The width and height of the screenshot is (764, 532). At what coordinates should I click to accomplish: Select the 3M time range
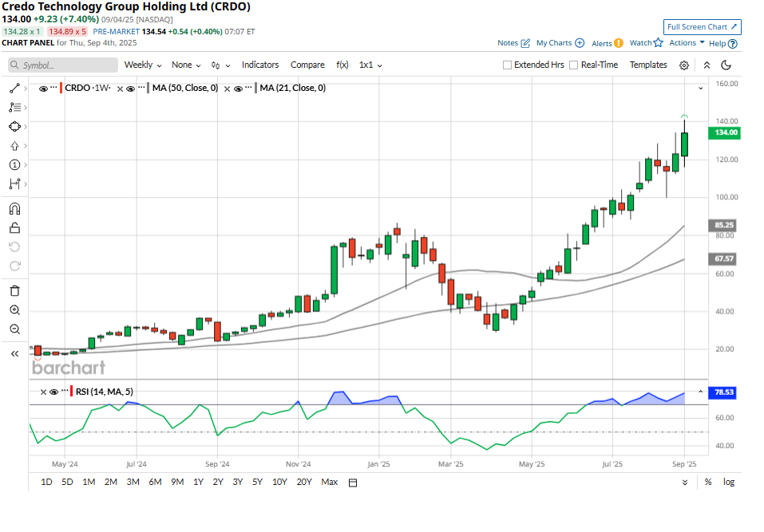(133, 482)
